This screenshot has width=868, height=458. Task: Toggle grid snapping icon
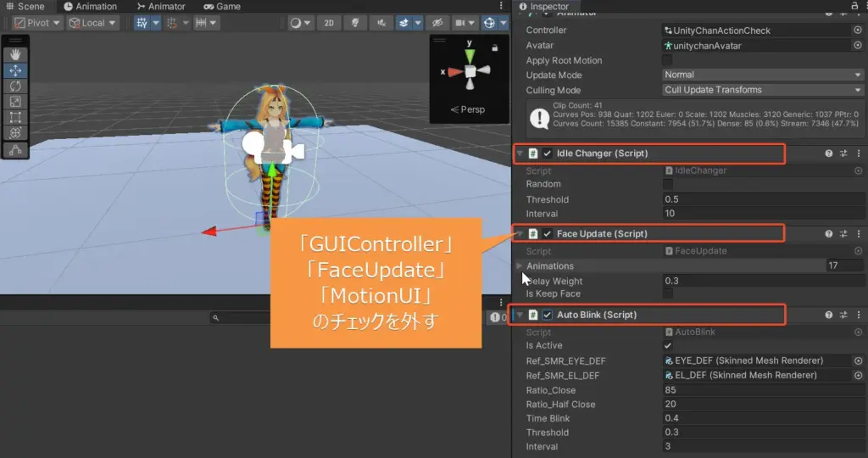(x=172, y=23)
